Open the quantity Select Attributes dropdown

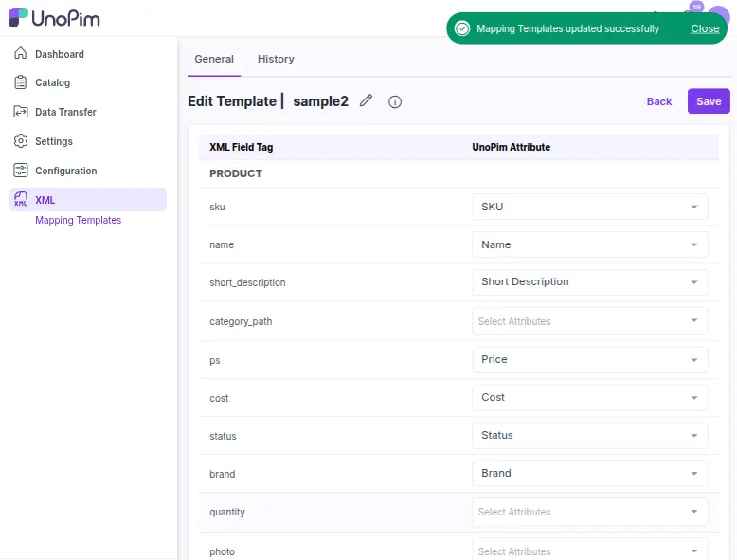[x=589, y=512]
